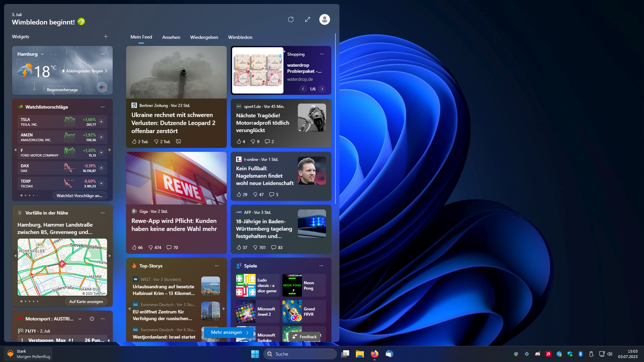Screen dimensions: 644x362
Task: Go to previous Shopping item
Action: 303,89
